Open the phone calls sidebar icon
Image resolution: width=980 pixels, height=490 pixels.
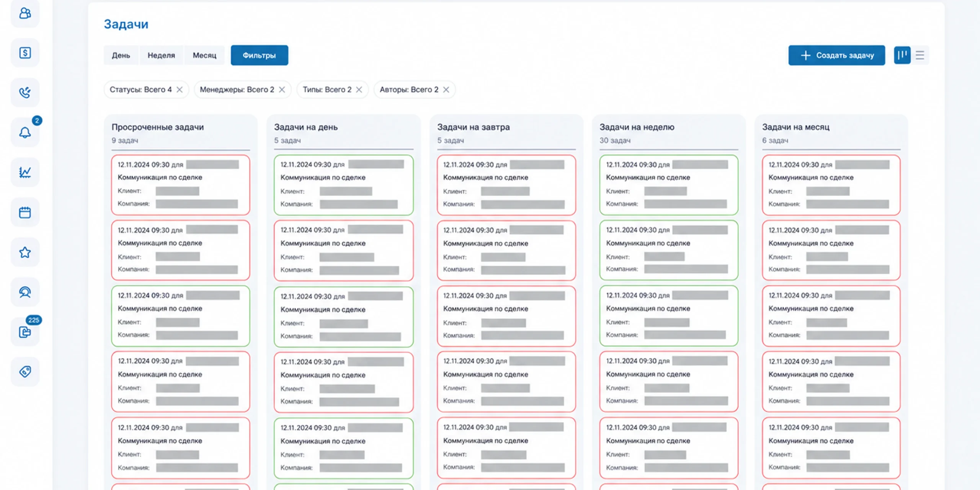(x=25, y=93)
